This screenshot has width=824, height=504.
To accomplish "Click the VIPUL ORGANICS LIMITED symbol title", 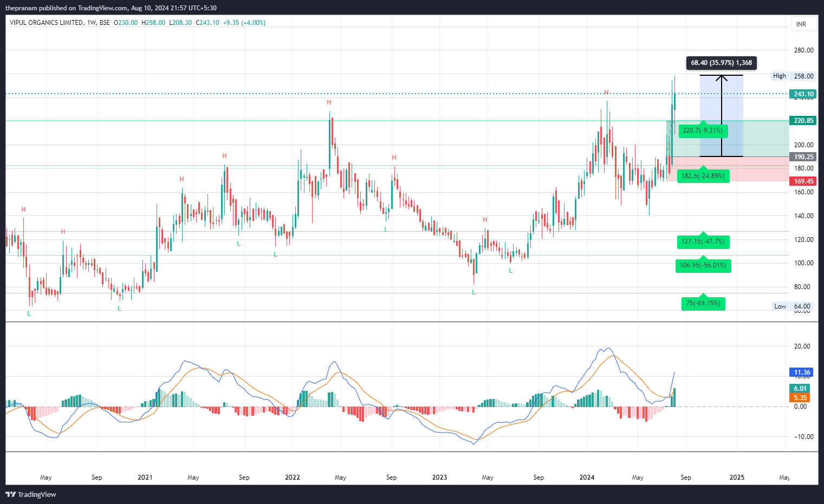I will (x=47, y=23).
